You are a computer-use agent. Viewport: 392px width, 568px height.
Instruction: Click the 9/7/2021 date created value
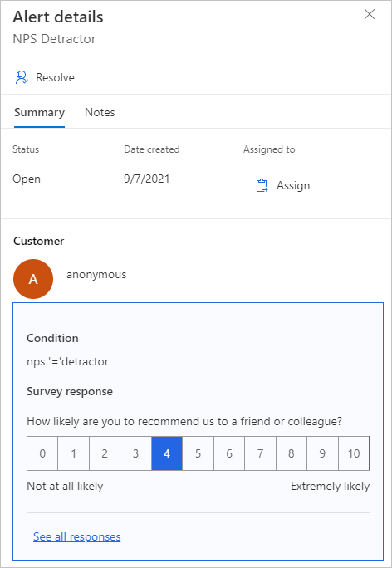[x=147, y=179]
